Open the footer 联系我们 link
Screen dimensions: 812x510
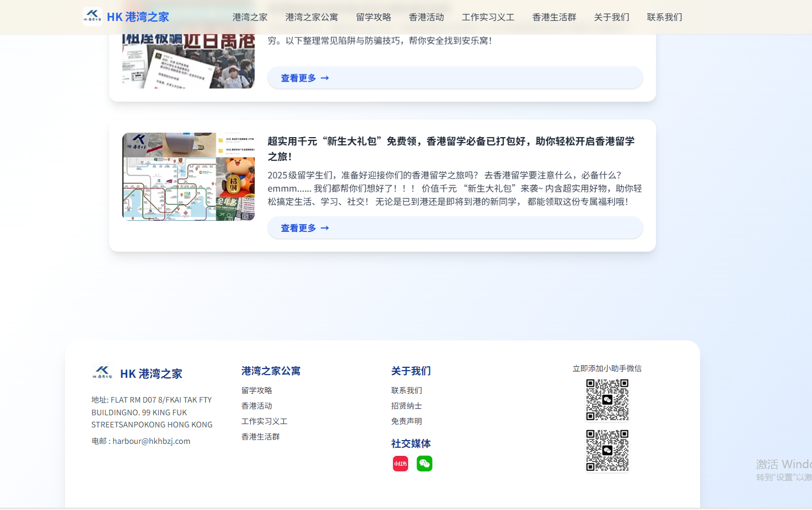(x=407, y=390)
